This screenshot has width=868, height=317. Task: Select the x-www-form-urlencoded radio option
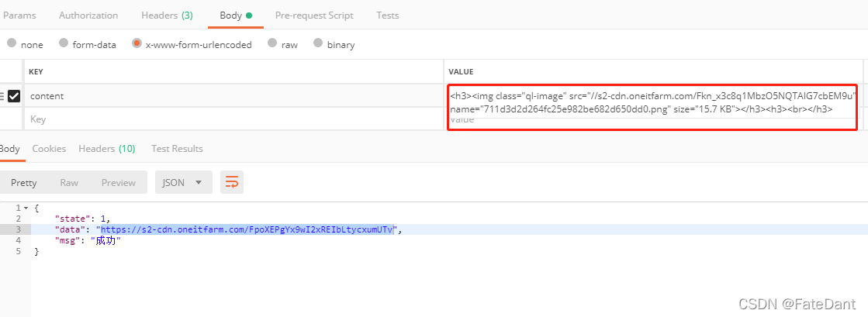pyautogui.click(x=137, y=43)
